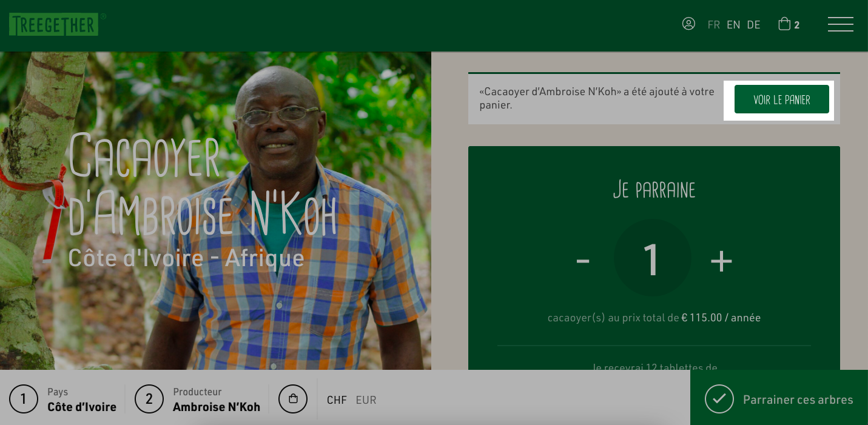The image size is (868, 425).
Task: Click the Treegether logo
Action: click(x=54, y=24)
